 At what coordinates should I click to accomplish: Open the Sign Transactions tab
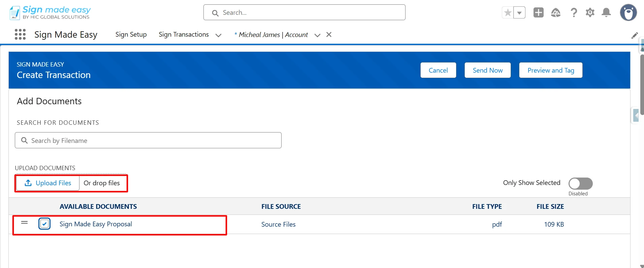click(x=184, y=35)
